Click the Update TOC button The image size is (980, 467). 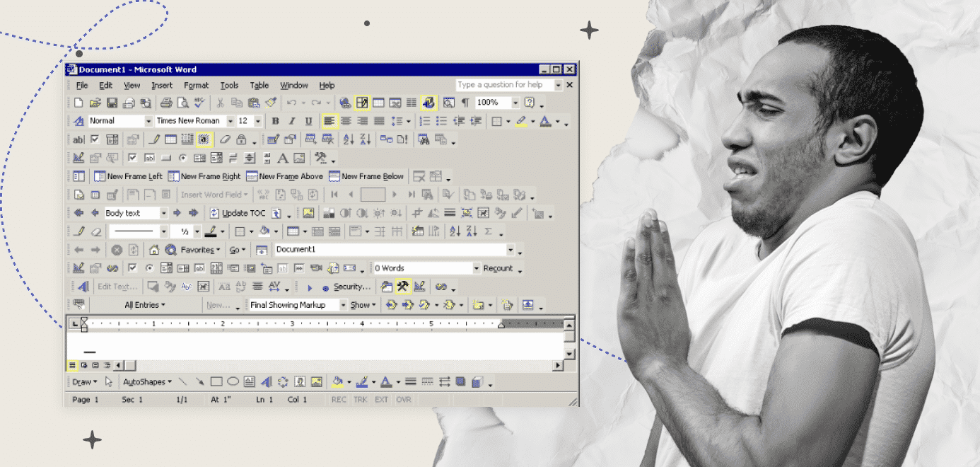pyautogui.click(x=238, y=213)
